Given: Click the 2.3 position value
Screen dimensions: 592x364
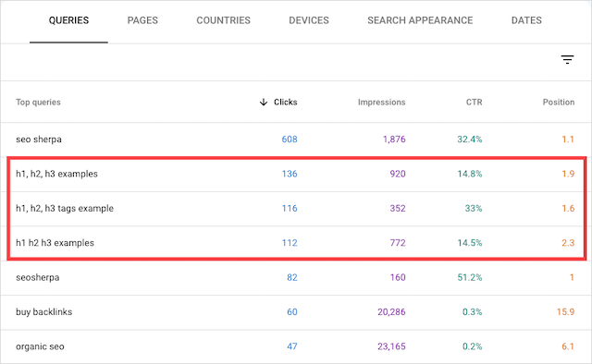Looking at the screenshot, I should tap(568, 243).
